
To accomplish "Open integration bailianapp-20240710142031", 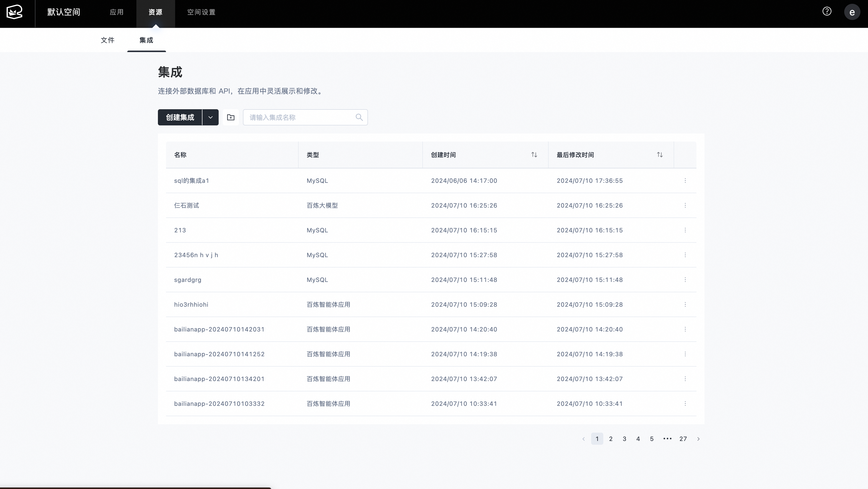I will [x=219, y=329].
